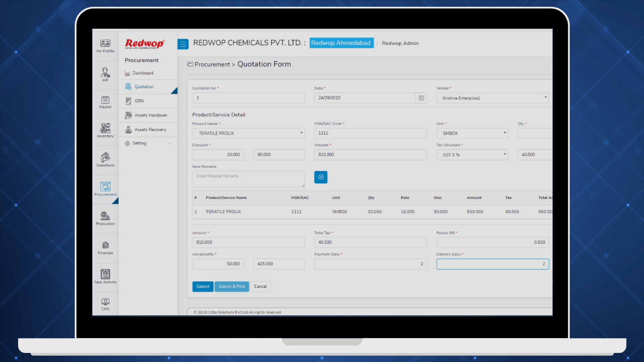This screenshot has height=362, width=644.
Task: Focus tax value field 40.500
Action: click(535, 155)
